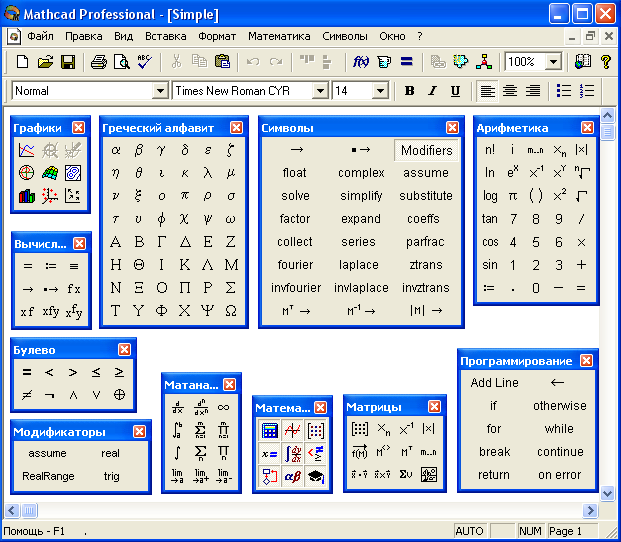Viewport: 621px width, 542px height.
Task: Set right text alignment
Action: (533, 91)
